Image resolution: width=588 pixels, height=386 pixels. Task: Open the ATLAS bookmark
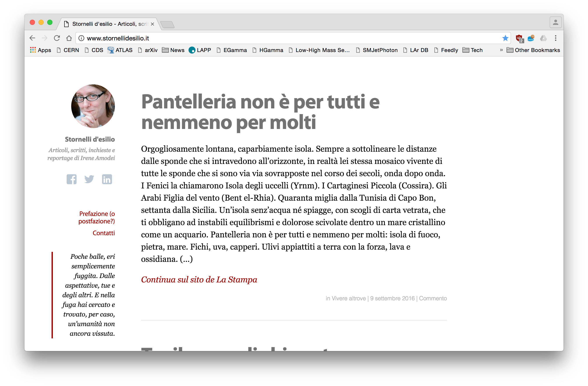pyautogui.click(x=120, y=50)
